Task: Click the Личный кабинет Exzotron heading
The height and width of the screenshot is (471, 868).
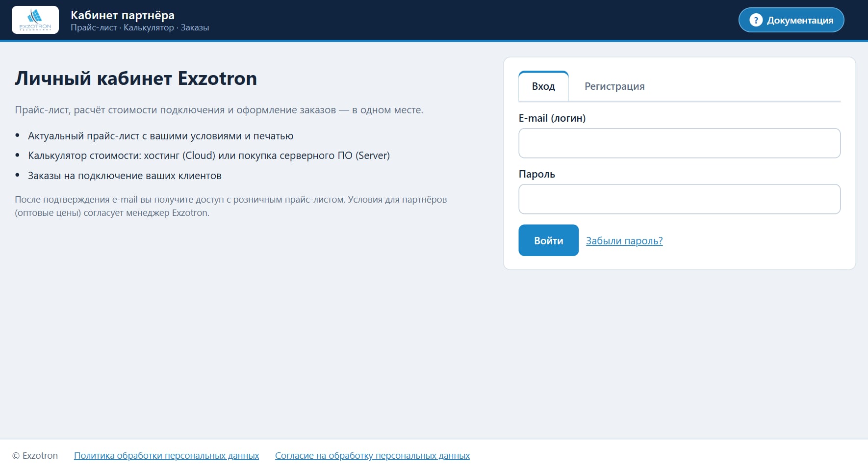Action: point(136,78)
